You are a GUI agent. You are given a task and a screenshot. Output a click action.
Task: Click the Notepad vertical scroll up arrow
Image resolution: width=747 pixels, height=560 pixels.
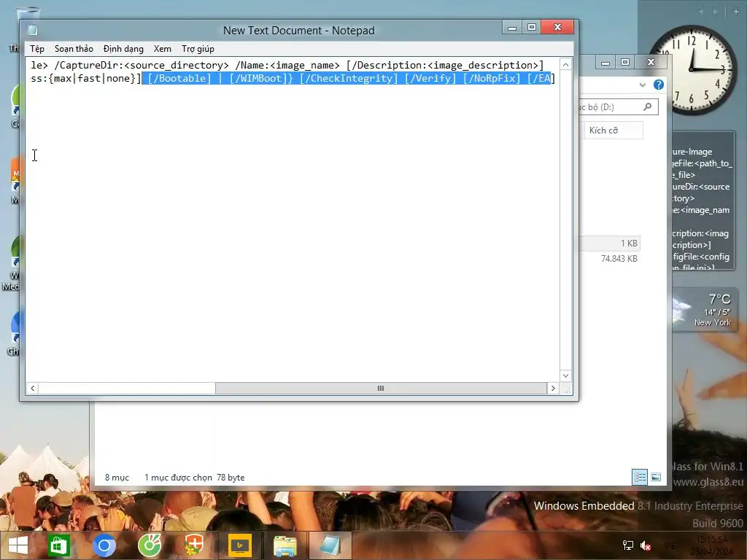coord(565,65)
